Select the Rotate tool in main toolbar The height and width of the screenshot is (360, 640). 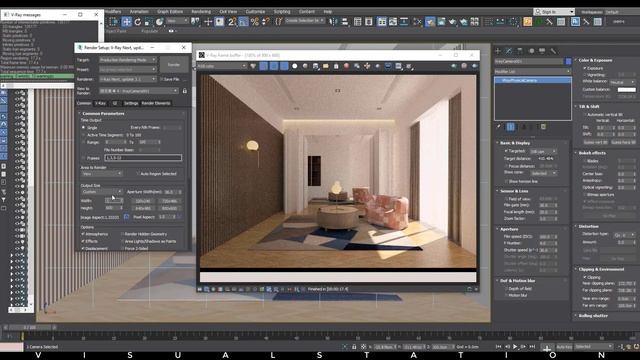pos(138,22)
